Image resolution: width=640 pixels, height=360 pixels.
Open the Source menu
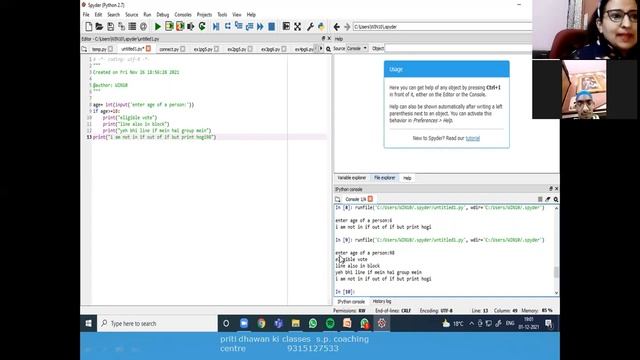[x=131, y=15]
